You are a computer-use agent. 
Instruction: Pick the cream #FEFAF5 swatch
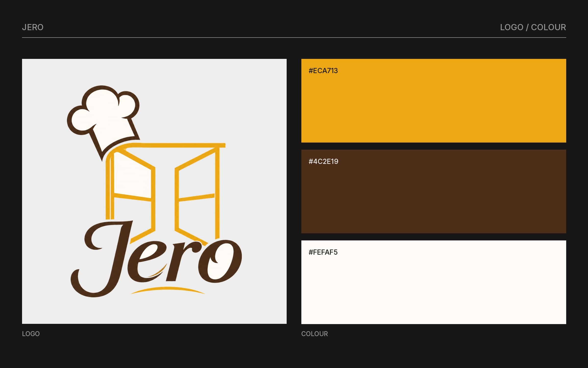(434, 282)
